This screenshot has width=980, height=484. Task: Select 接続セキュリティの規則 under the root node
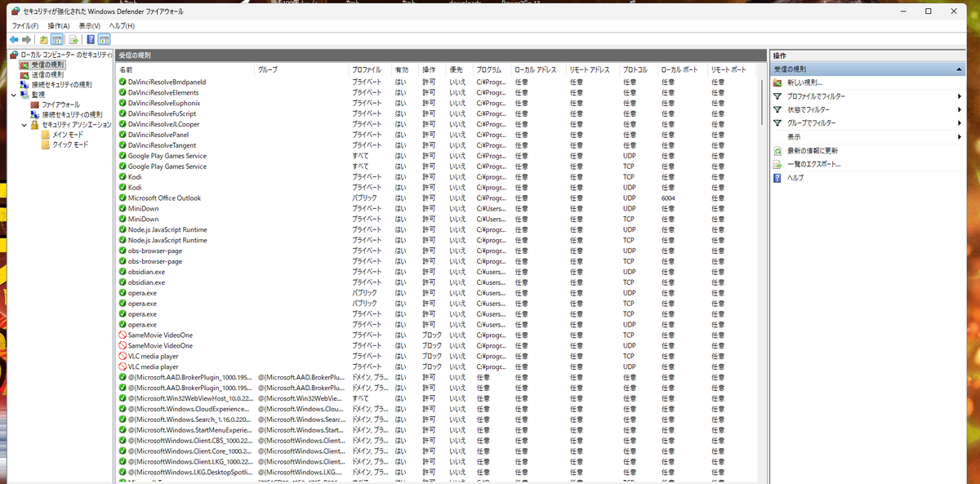point(62,85)
